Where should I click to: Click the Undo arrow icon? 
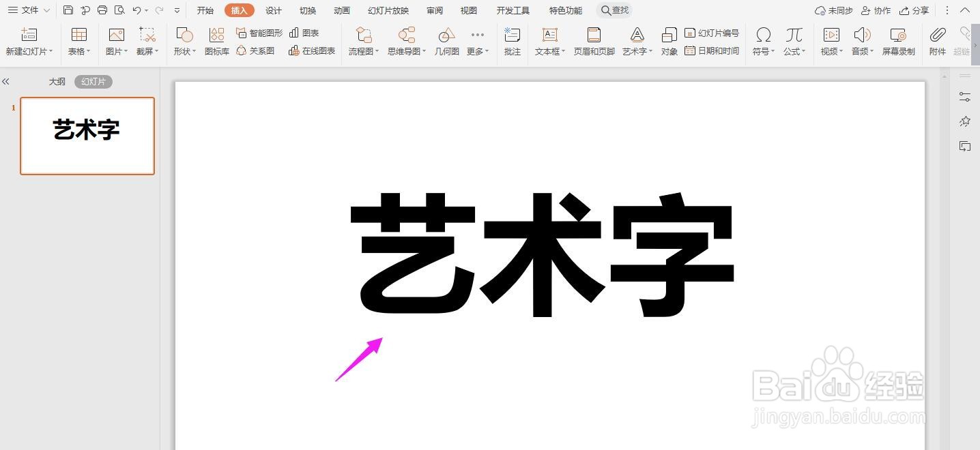click(136, 10)
